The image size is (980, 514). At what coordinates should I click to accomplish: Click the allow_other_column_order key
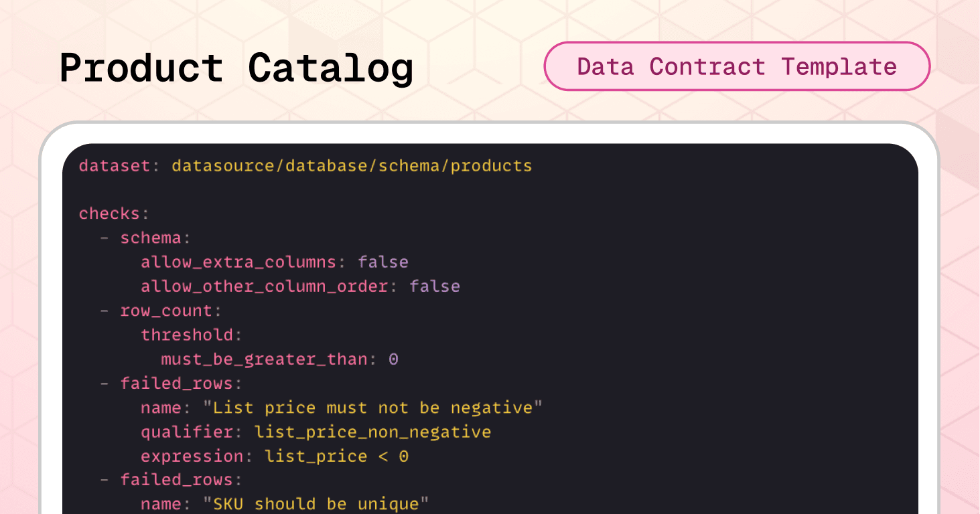tap(264, 286)
